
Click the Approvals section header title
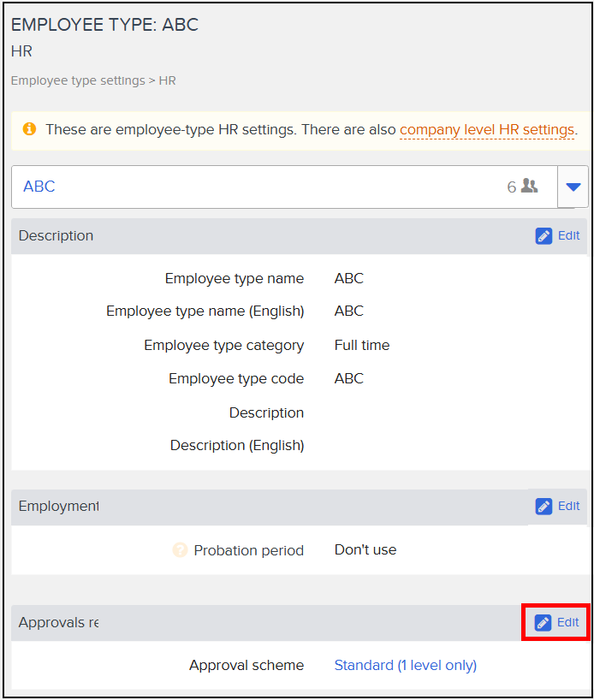pyautogui.click(x=58, y=622)
